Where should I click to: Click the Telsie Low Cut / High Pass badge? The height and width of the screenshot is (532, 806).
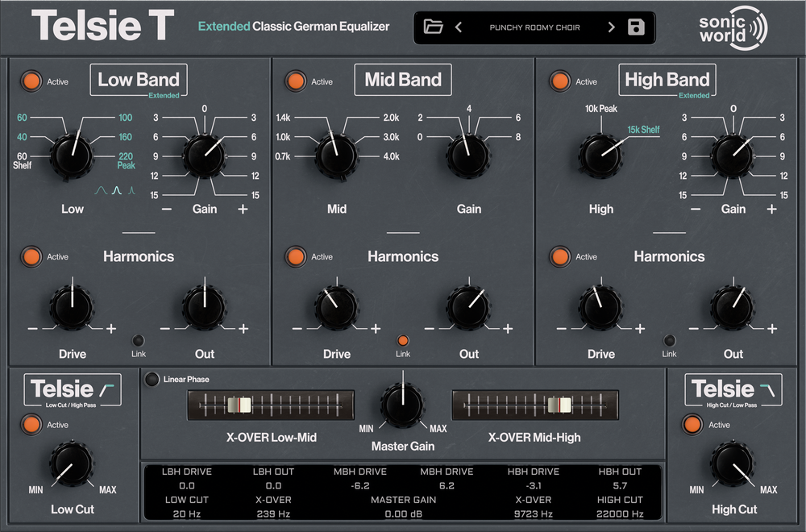(x=72, y=389)
